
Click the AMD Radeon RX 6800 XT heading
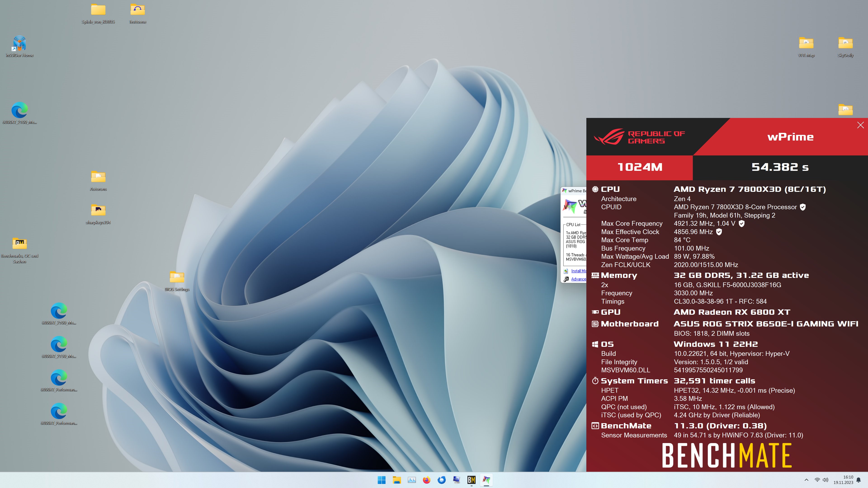click(x=732, y=312)
